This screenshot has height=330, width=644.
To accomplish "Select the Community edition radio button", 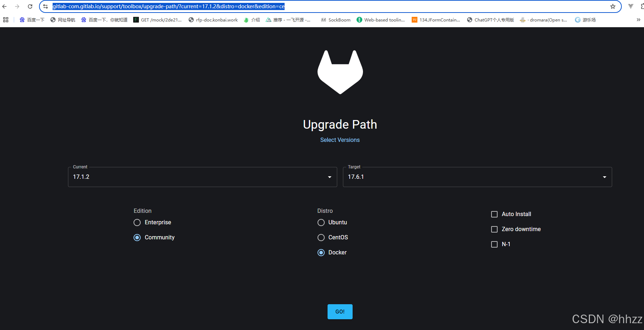I will (x=137, y=238).
